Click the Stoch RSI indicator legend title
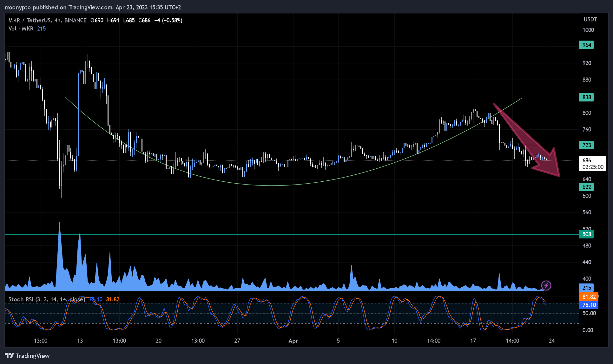 point(47,299)
